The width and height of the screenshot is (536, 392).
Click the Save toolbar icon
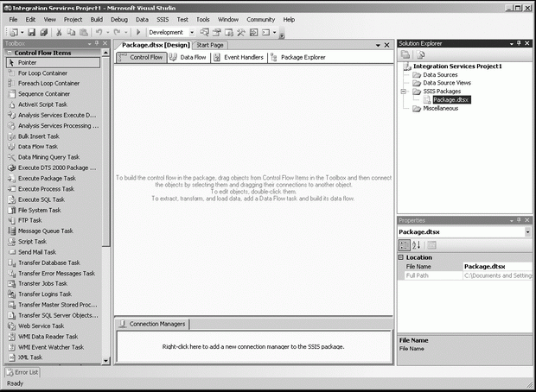(32, 33)
